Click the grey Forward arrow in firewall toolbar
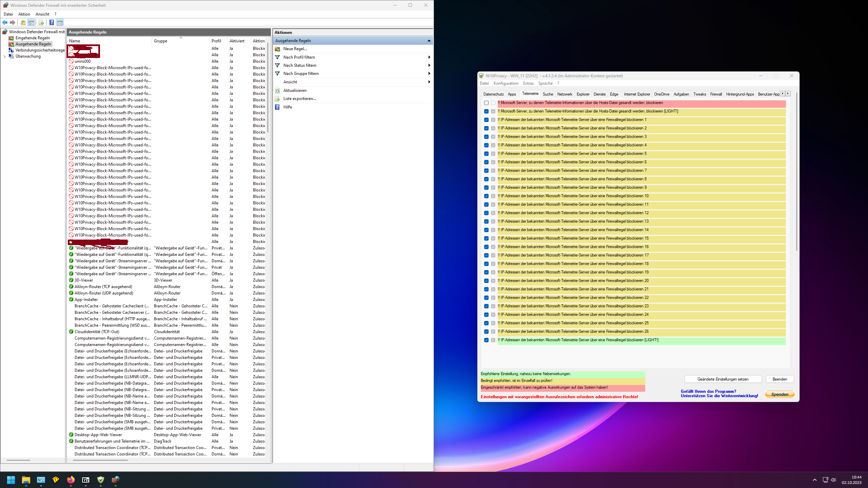This screenshot has width=868, height=488. click(13, 23)
